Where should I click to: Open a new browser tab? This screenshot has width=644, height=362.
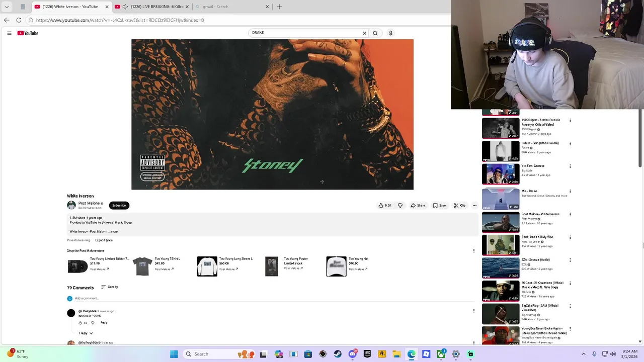tap(279, 7)
